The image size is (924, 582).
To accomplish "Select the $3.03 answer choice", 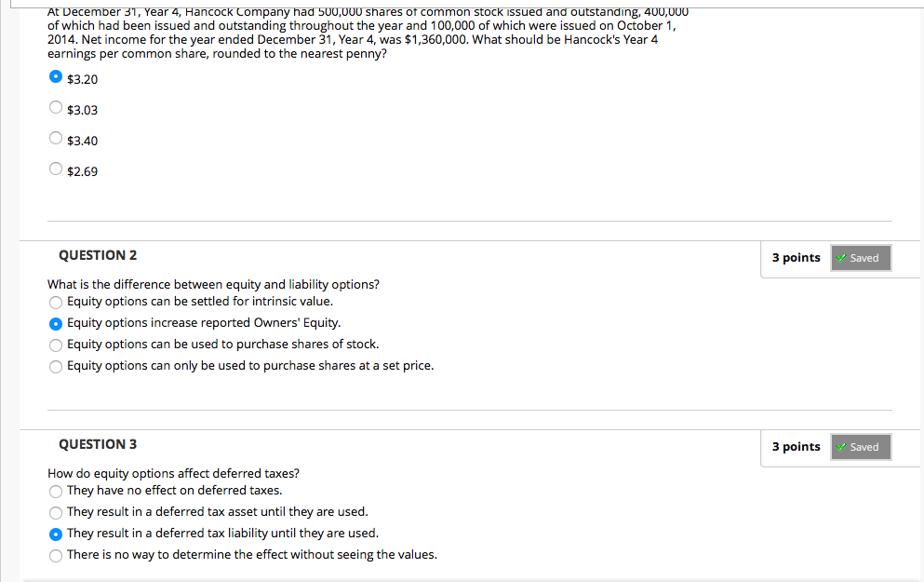I will click(x=56, y=108).
